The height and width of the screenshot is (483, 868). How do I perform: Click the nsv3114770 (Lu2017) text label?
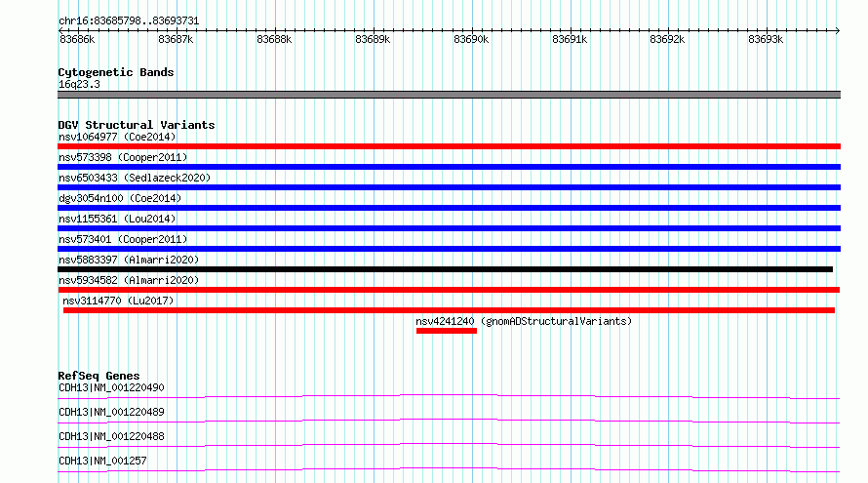118,301
